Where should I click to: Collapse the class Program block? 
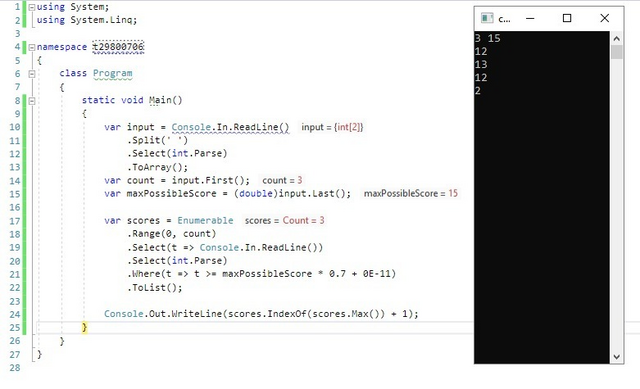pyautogui.click(x=31, y=74)
